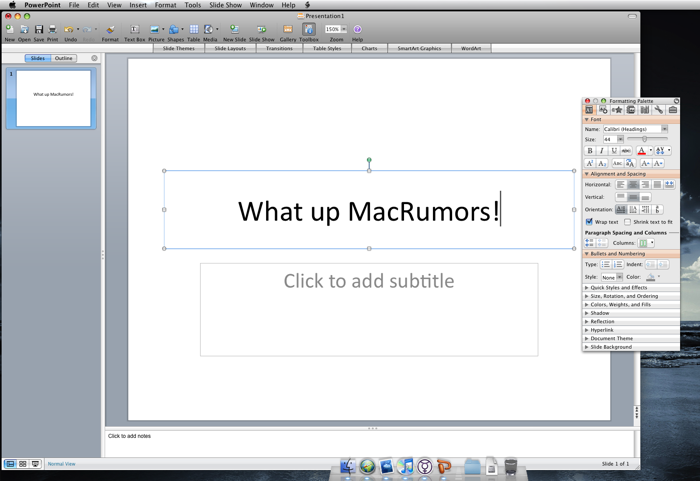Image resolution: width=700 pixels, height=481 pixels.
Task: Open the Custom Animation star tab
Action: [617, 110]
